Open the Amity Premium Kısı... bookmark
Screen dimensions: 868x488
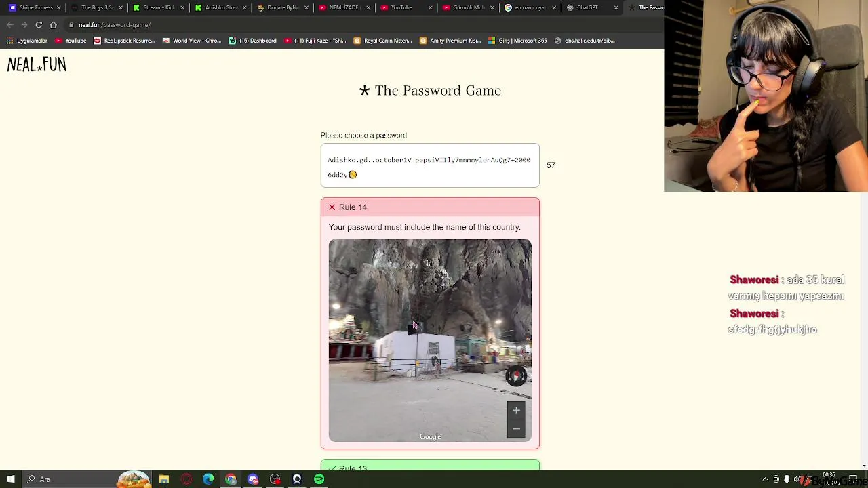pyautogui.click(x=450, y=41)
